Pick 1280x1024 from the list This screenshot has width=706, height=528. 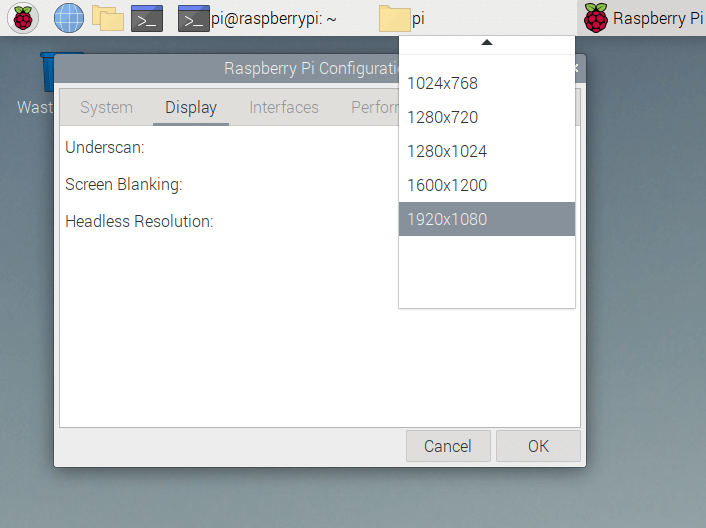[x=487, y=151]
